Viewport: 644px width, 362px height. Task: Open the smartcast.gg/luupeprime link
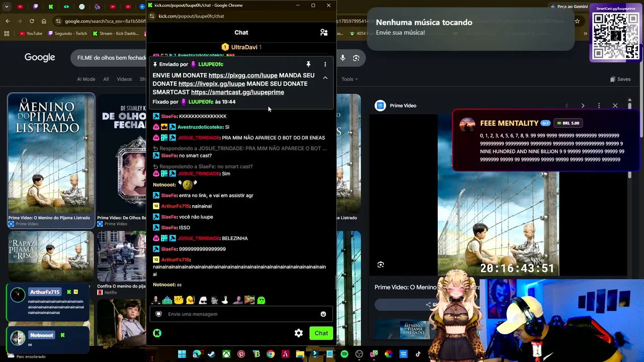coord(237,93)
